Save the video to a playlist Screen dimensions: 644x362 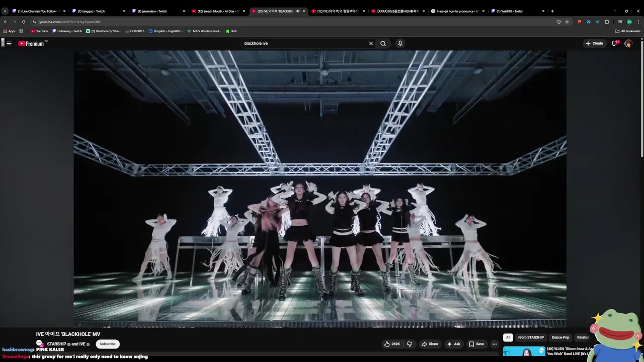point(476,344)
